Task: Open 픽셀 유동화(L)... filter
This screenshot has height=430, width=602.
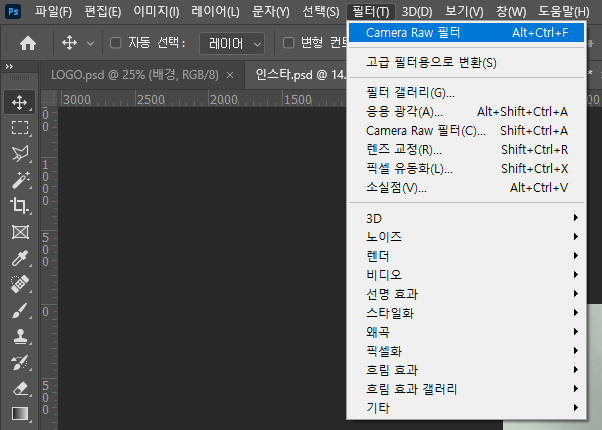Action: 466,169
